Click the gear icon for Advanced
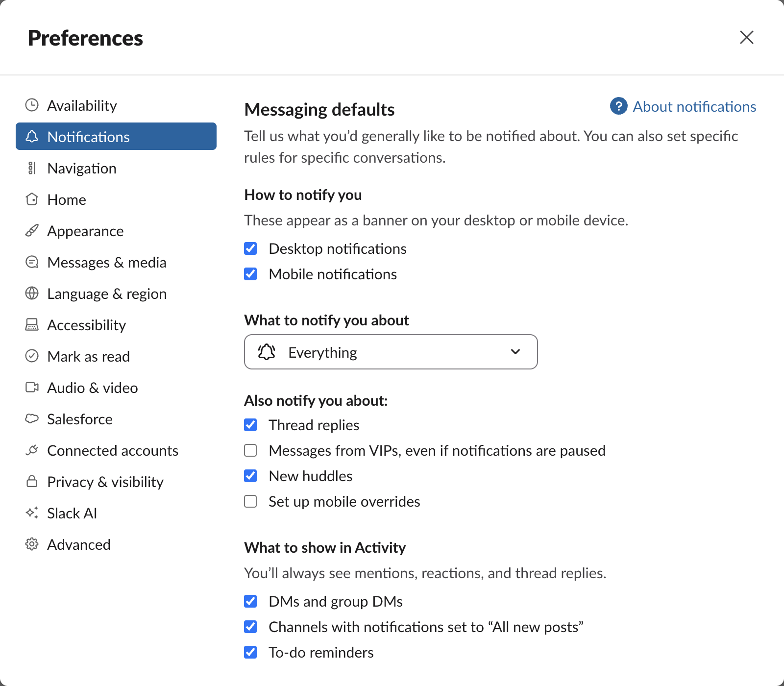Screen dimensions: 784x686 (32, 544)
